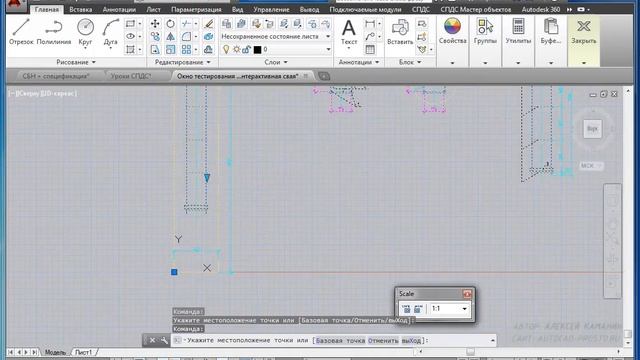
Task: Click the Table tool in Аннотации
Action: pyautogui.click(x=370, y=50)
